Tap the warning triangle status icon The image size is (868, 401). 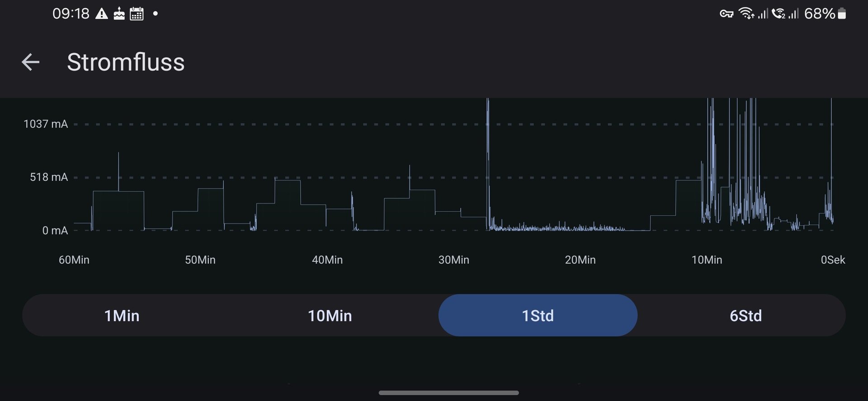point(102,14)
